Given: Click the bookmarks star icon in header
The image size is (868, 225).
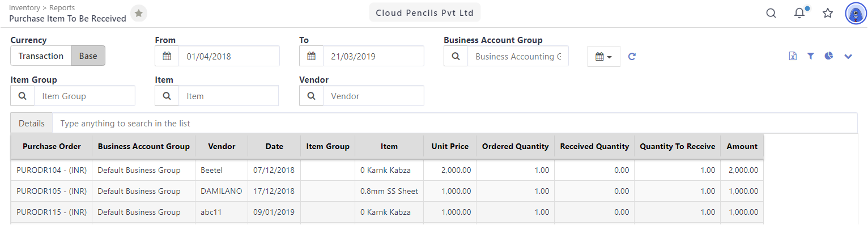Looking at the screenshot, I should click(828, 13).
